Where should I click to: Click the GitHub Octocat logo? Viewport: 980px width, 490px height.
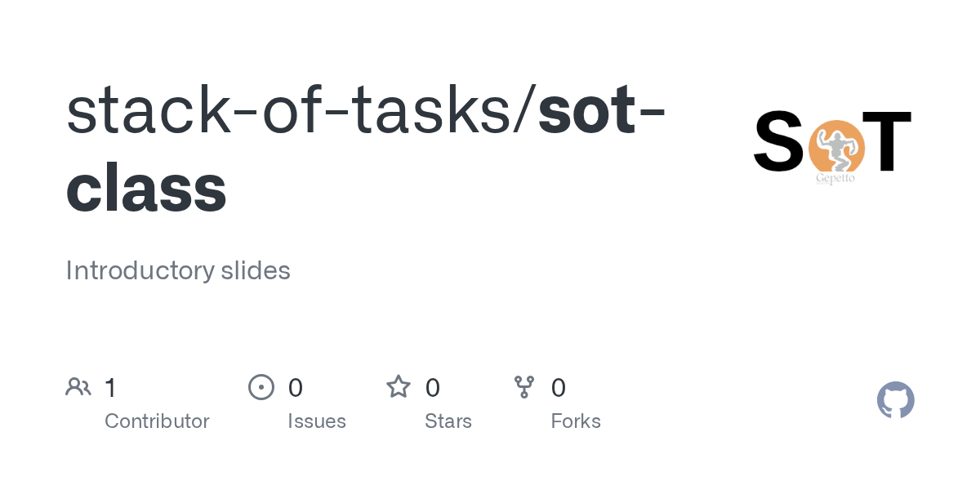tap(895, 400)
